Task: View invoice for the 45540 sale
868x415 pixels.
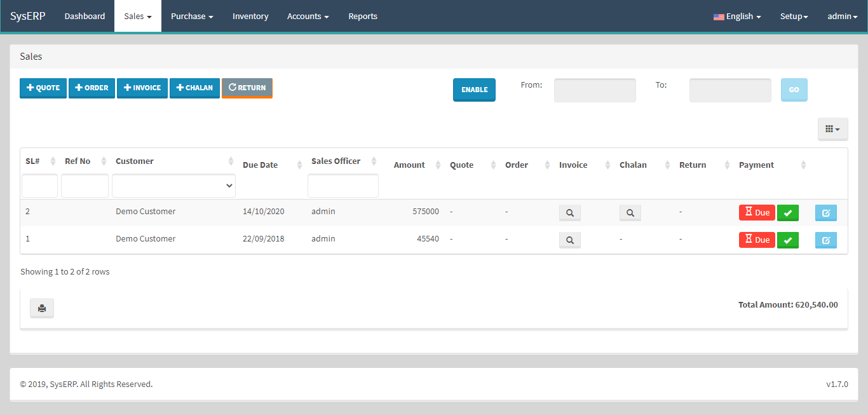Action: (570, 240)
